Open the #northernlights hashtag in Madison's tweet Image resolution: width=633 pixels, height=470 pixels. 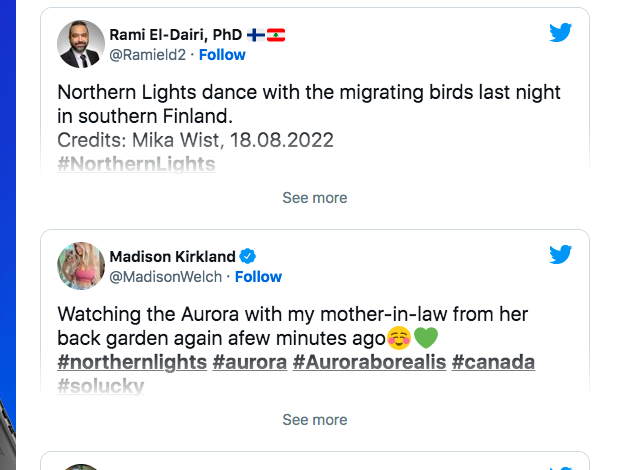pyautogui.click(x=132, y=362)
